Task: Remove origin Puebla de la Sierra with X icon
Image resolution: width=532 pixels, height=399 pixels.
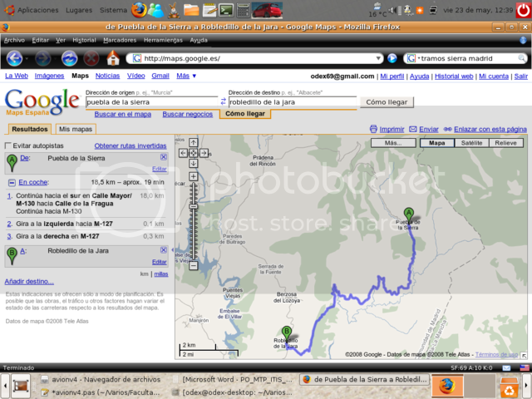Action: [x=164, y=157]
